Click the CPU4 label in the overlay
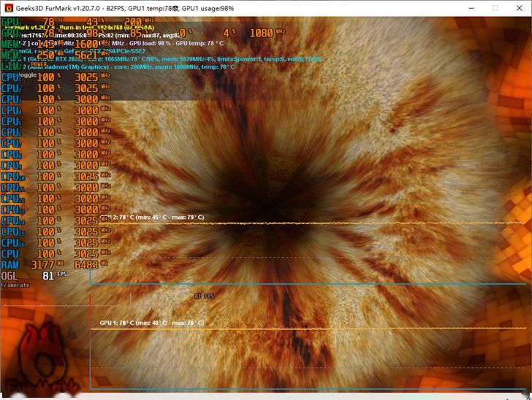Image resolution: width=532 pixels, height=400 pixels. tap(11, 110)
